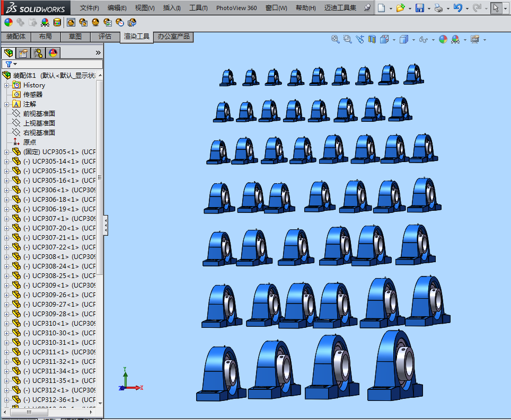This screenshot has width=511, height=420.
Task: Click the Schedule Render clock icon
Action: pos(120,22)
